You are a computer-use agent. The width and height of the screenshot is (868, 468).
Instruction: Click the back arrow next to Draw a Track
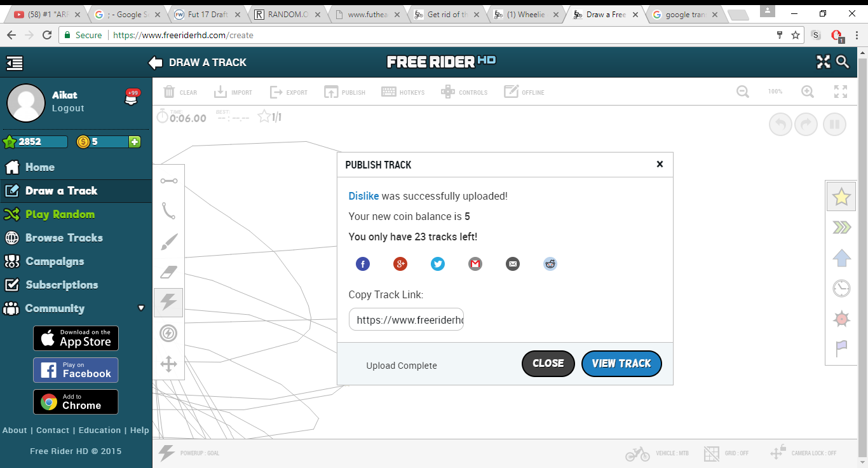pyautogui.click(x=155, y=62)
